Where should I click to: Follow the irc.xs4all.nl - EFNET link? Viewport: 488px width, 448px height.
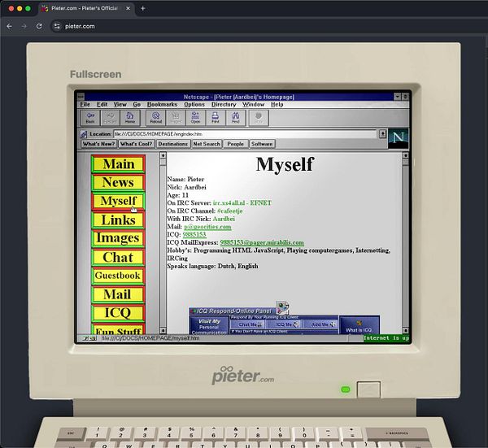coord(242,203)
